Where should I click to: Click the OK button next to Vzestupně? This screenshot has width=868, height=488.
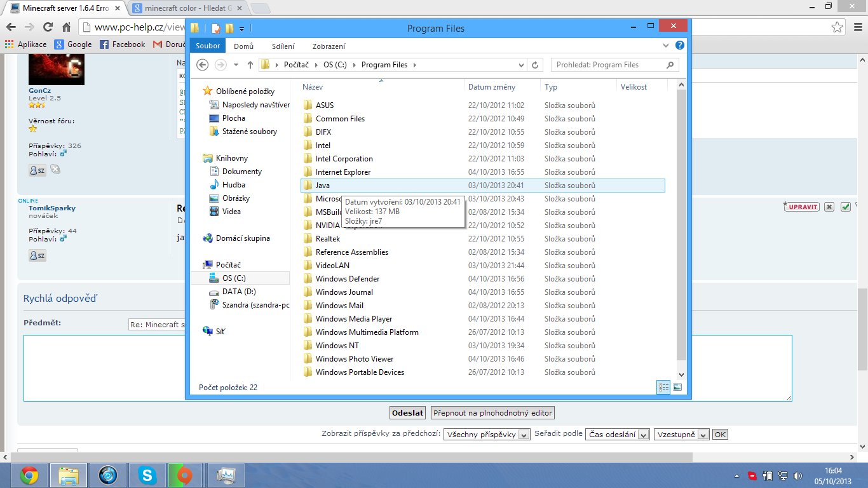tap(720, 435)
